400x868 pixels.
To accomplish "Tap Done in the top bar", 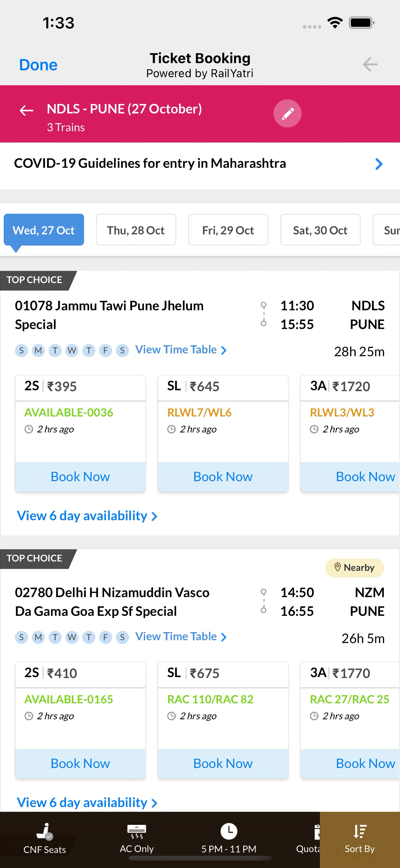I will click(38, 65).
